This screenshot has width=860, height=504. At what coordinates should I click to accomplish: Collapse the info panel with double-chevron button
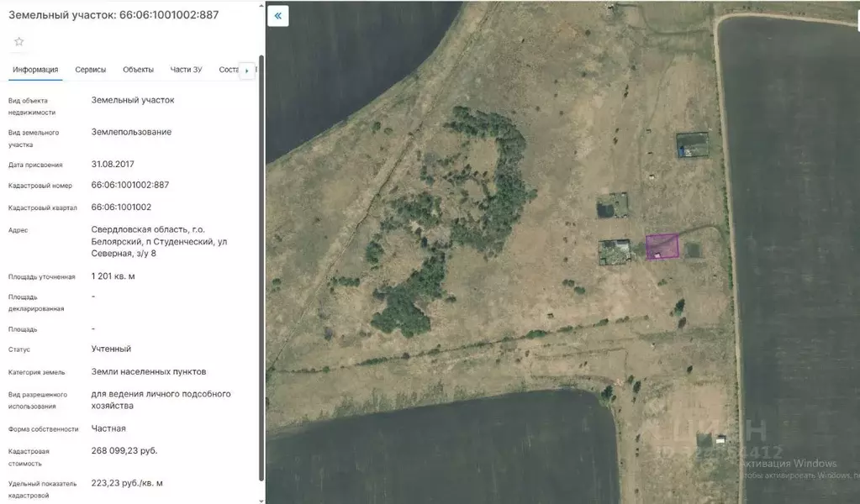[277, 16]
